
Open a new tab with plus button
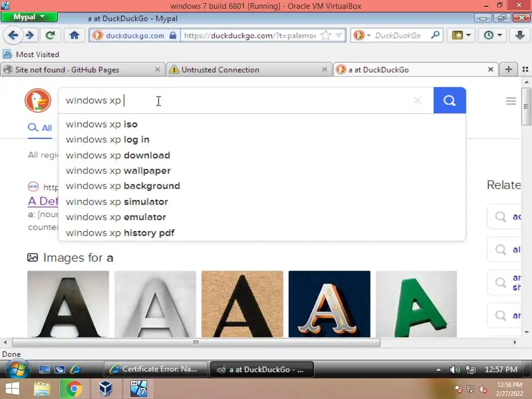click(x=508, y=70)
